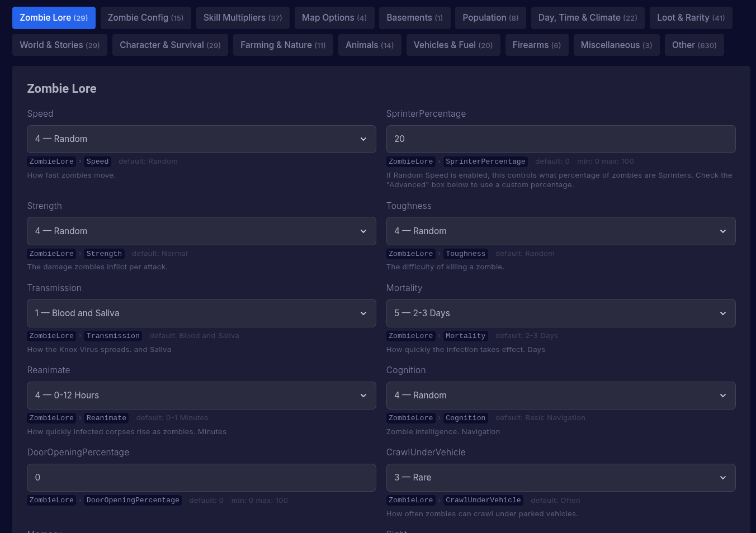Edit the DoorOpeningPercentage value
This screenshot has width=756, height=533.
pyautogui.click(x=201, y=477)
